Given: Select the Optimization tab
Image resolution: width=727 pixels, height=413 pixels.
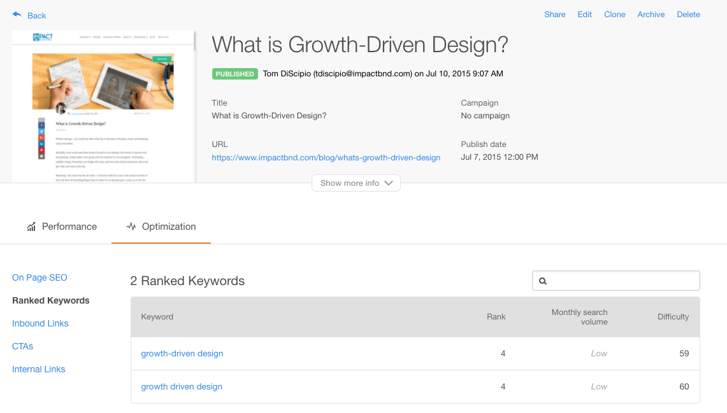Looking at the screenshot, I should (x=161, y=227).
